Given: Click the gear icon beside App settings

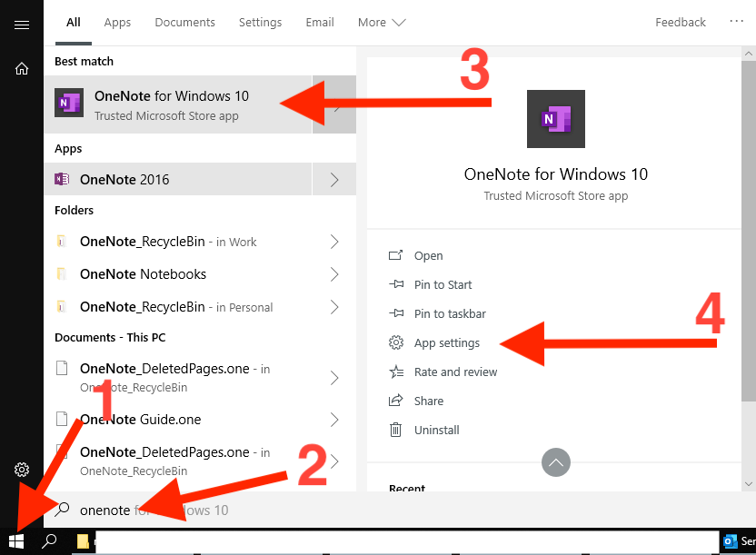Looking at the screenshot, I should click(396, 342).
